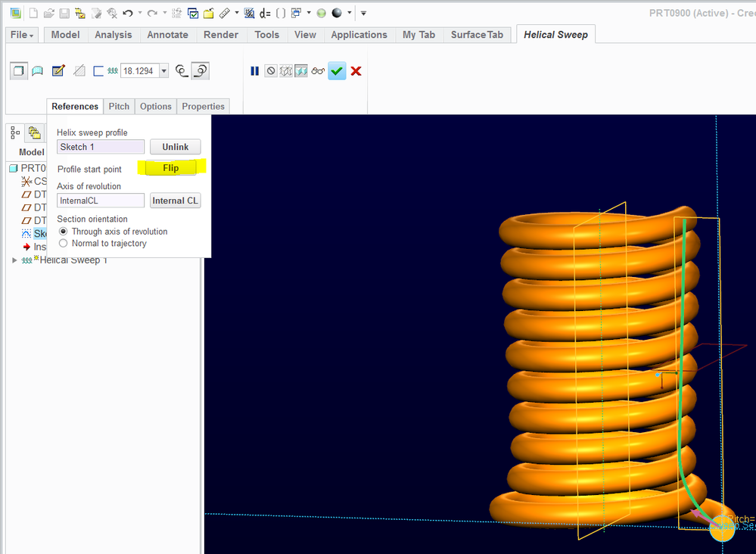Image resolution: width=756 pixels, height=554 pixels.
Task: Click the glasses verify preview icon
Action: coord(318,71)
